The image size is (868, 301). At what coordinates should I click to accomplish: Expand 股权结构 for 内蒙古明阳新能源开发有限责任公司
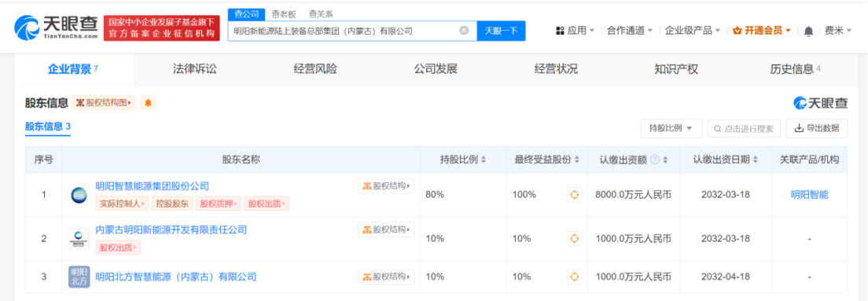click(x=386, y=229)
